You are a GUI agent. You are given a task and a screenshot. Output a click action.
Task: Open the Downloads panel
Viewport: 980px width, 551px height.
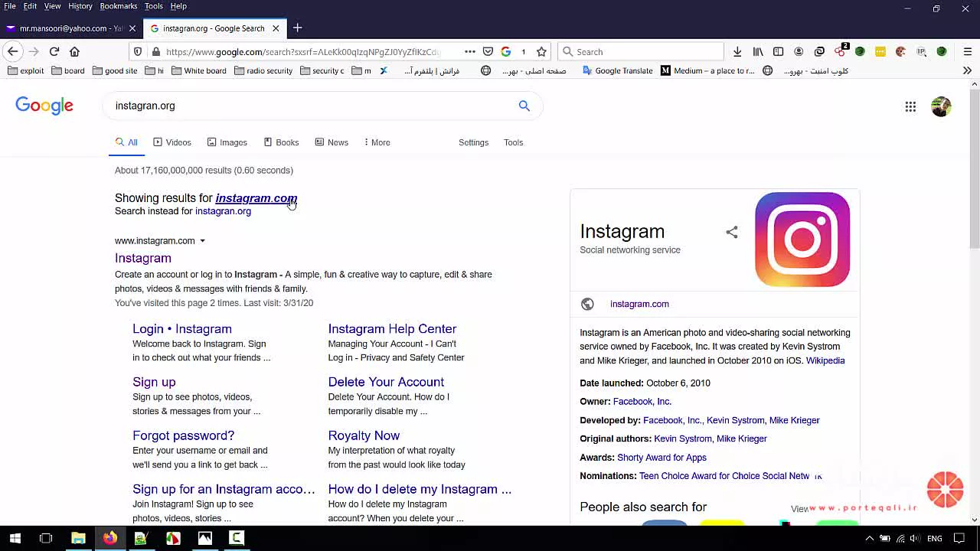click(737, 51)
